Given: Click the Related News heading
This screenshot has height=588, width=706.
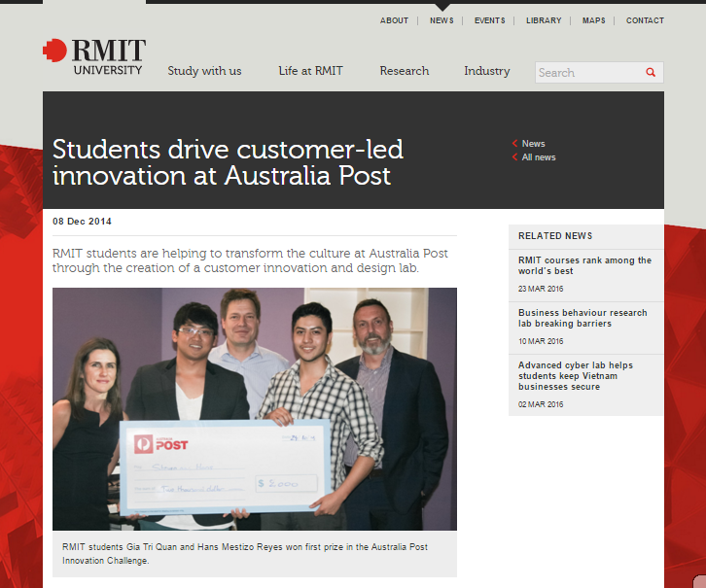Looking at the screenshot, I should (x=555, y=236).
